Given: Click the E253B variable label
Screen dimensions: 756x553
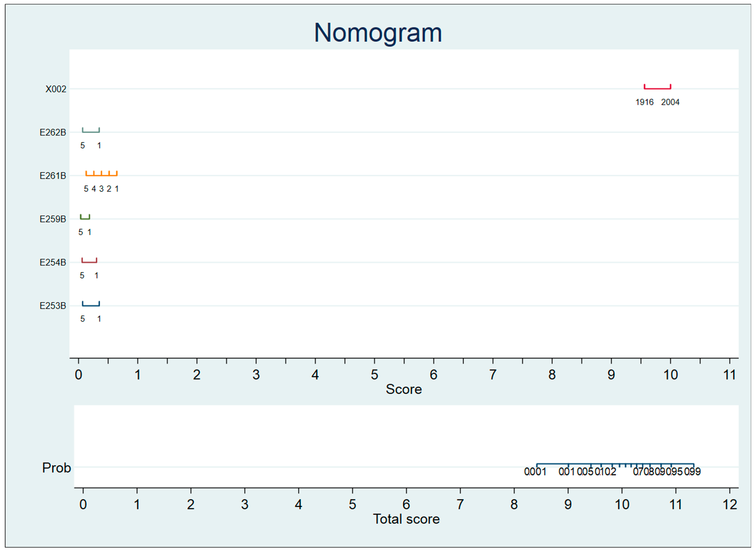Looking at the screenshot, I should click(52, 306).
